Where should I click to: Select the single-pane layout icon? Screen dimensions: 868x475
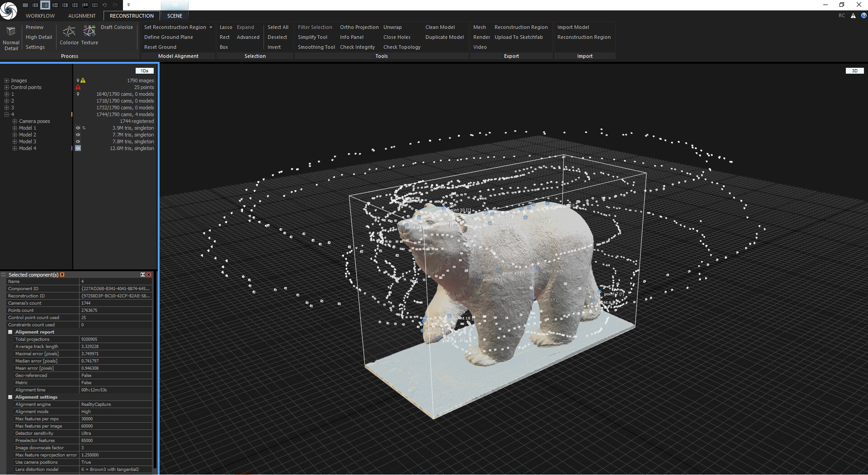25,5
